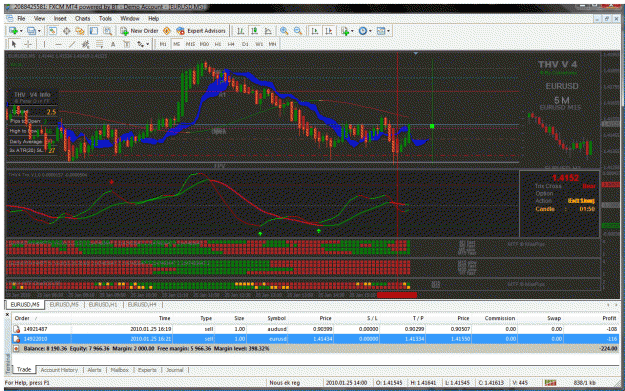Screen dimensions: 625x391
Task: Click the New Order button
Action: tap(139, 31)
